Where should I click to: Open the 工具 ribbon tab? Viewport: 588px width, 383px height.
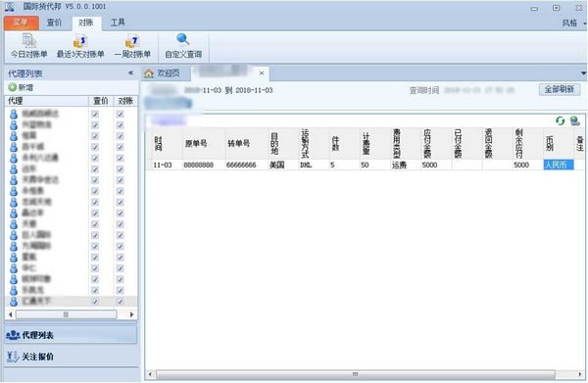(118, 23)
